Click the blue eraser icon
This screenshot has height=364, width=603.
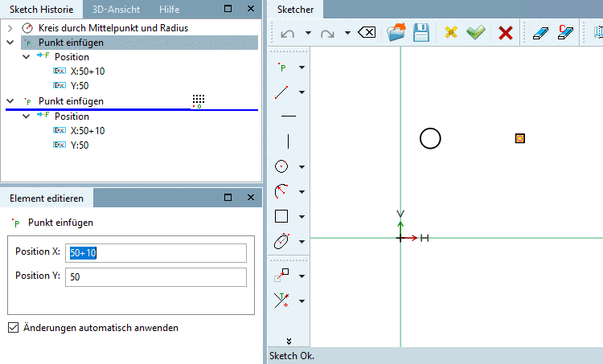click(540, 33)
